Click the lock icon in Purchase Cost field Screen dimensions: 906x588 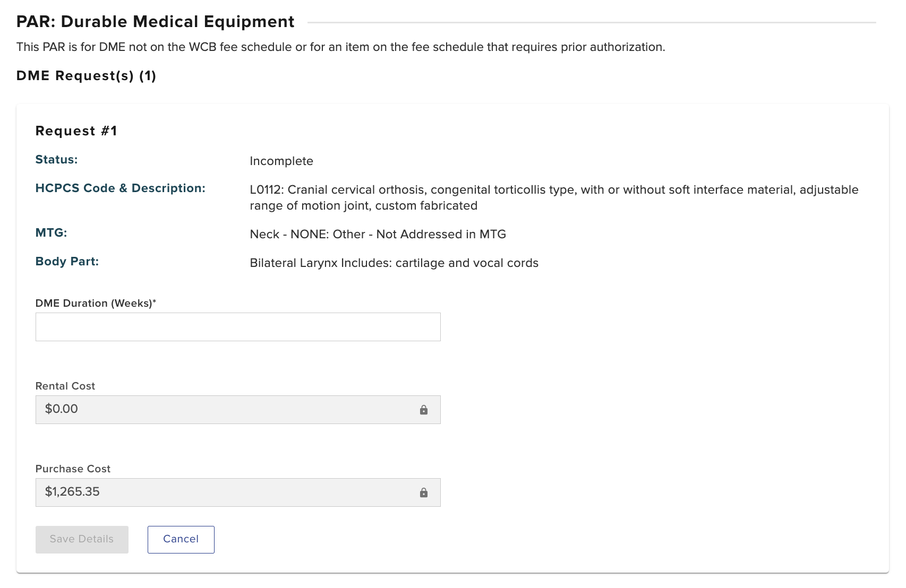(x=424, y=492)
